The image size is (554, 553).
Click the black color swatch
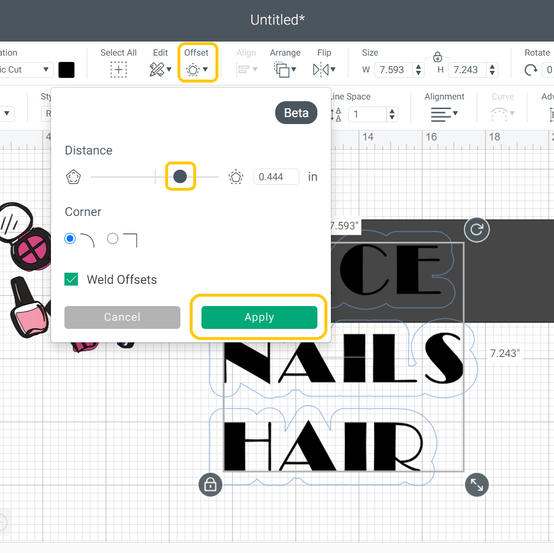click(x=66, y=70)
